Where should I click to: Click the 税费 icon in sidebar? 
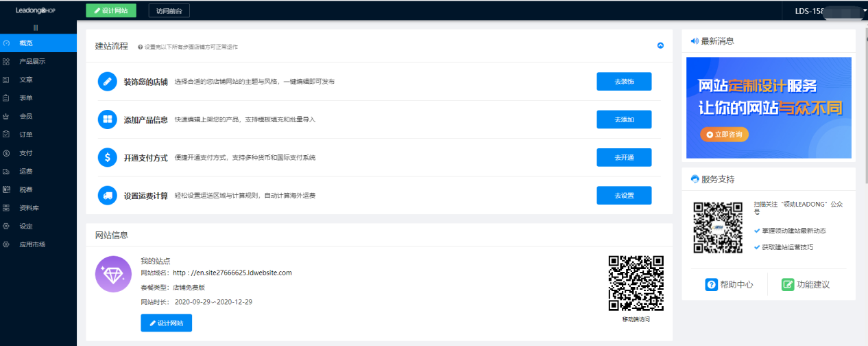click(x=6, y=189)
